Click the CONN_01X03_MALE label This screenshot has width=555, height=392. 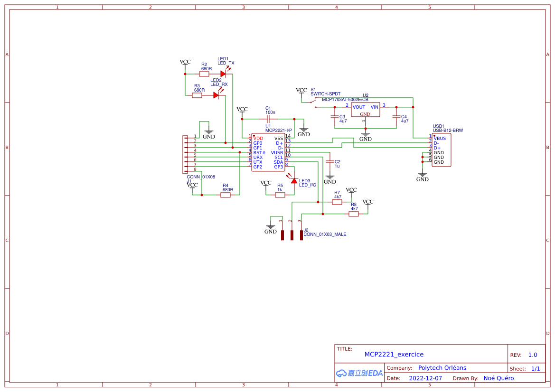point(325,234)
